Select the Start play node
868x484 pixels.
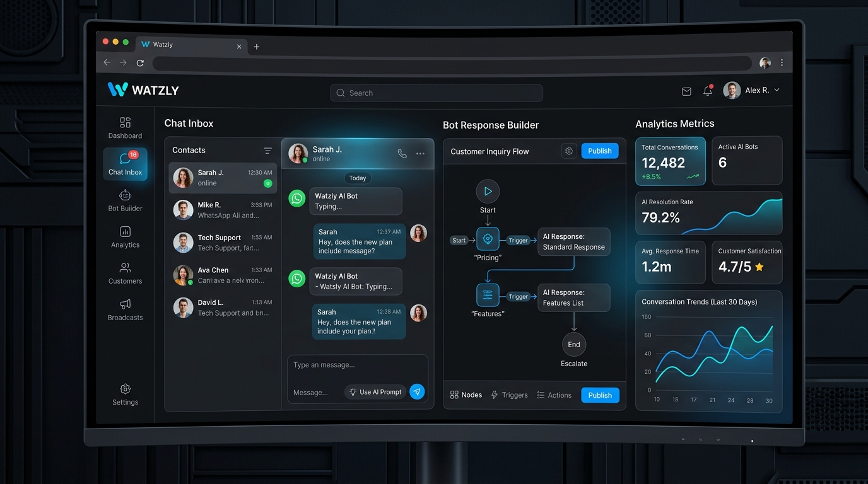488,191
